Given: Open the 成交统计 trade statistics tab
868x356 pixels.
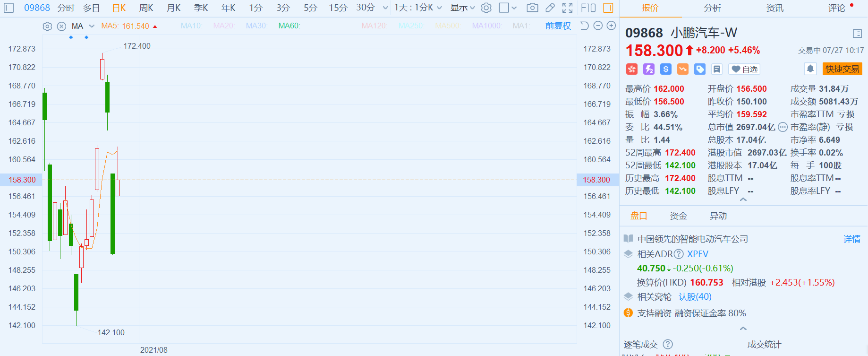Looking at the screenshot, I should [764, 345].
